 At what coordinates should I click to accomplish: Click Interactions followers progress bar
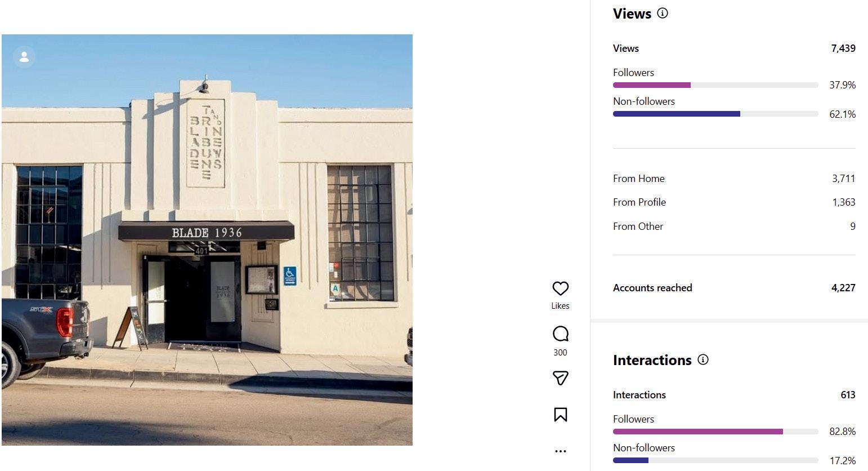[715, 432]
